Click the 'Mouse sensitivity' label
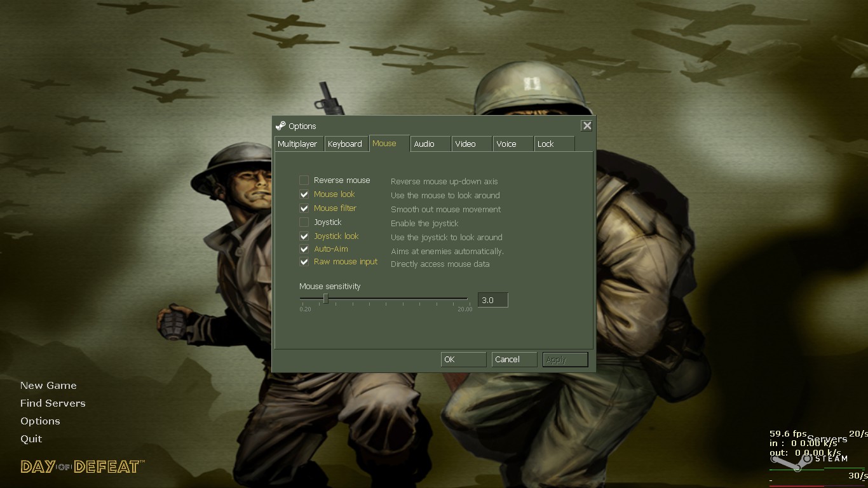868x488 pixels. [330, 287]
